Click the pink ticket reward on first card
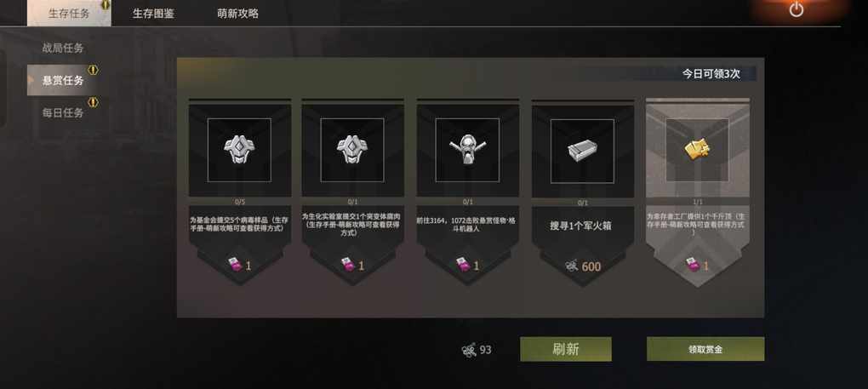The image size is (868, 389). click(x=235, y=265)
